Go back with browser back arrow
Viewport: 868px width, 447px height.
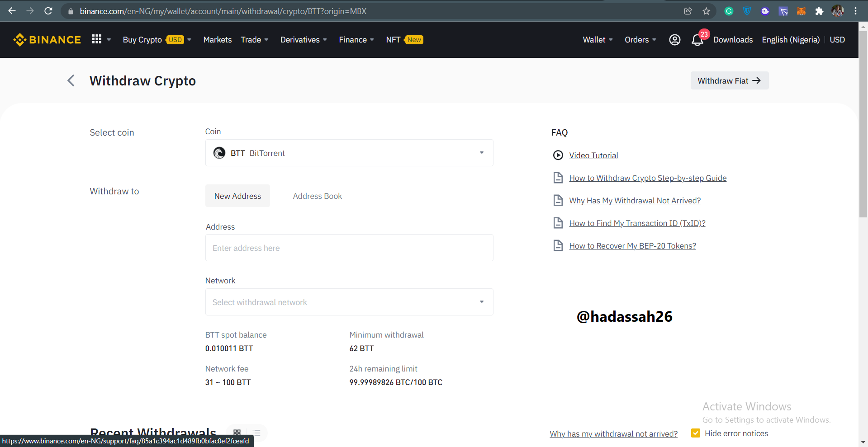coord(12,11)
